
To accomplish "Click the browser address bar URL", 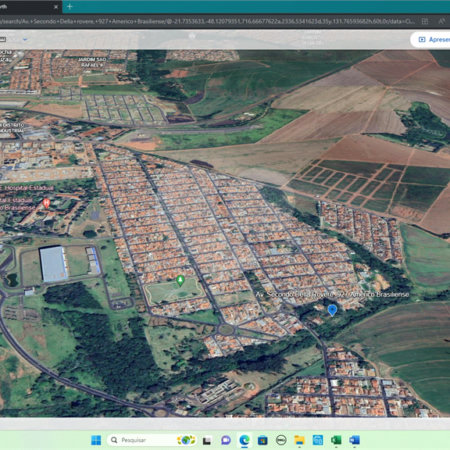I will [207, 21].
